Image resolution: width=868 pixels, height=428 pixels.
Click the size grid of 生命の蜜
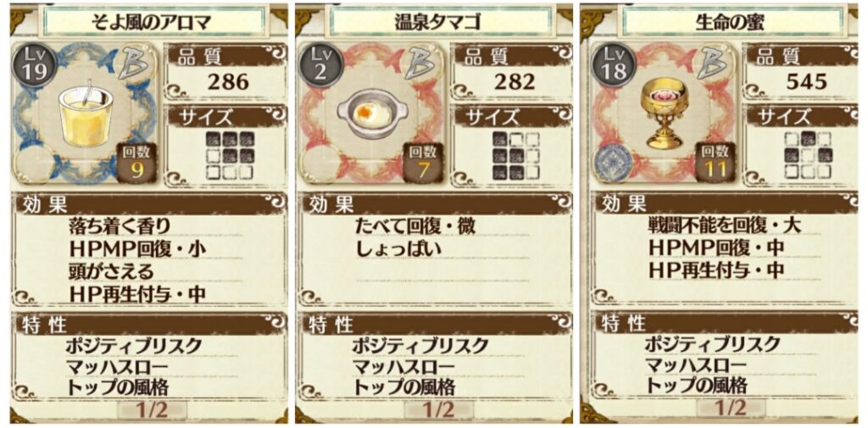click(806, 155)
